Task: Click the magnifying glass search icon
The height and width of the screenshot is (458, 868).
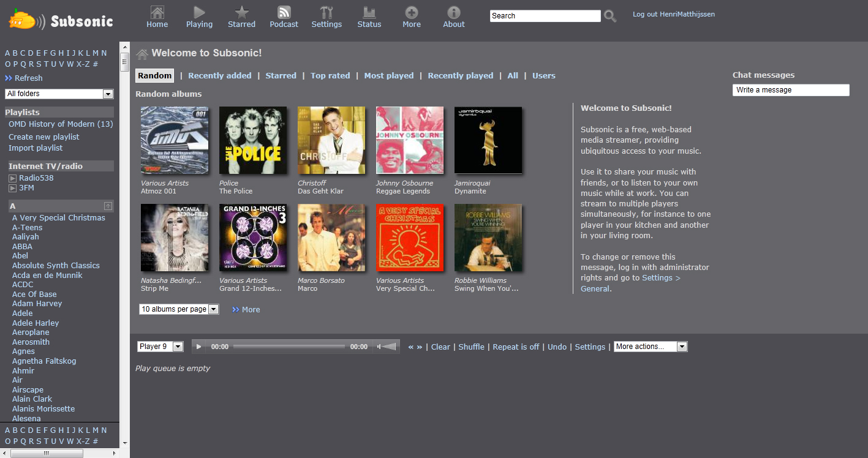Action: coord(610,17)
